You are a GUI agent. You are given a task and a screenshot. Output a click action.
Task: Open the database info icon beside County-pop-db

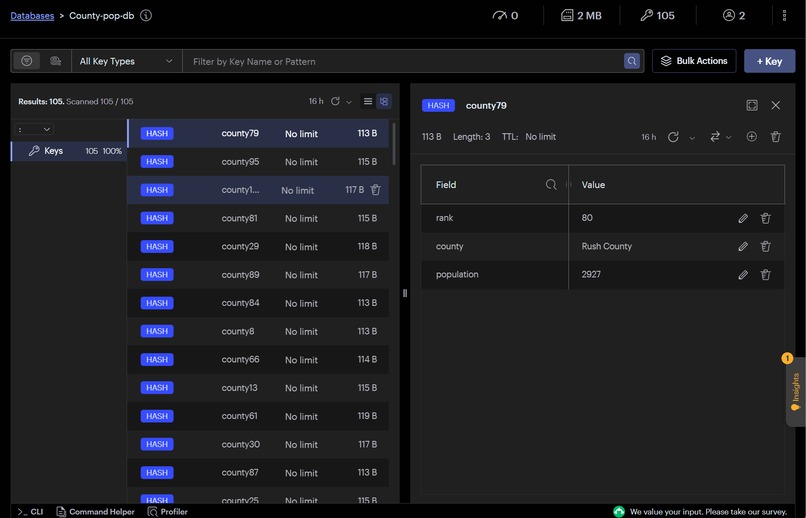[146, 15]
